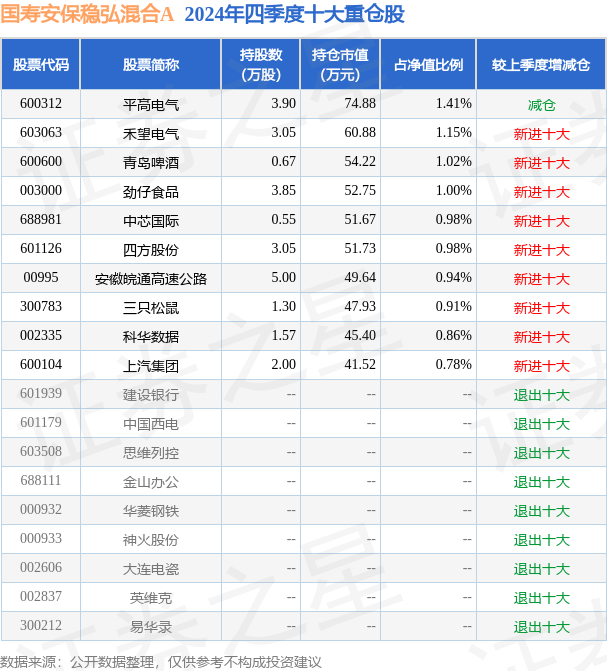Click the 持股数(万股) column header
Viewport: 607px width, 671px height.
261,65
